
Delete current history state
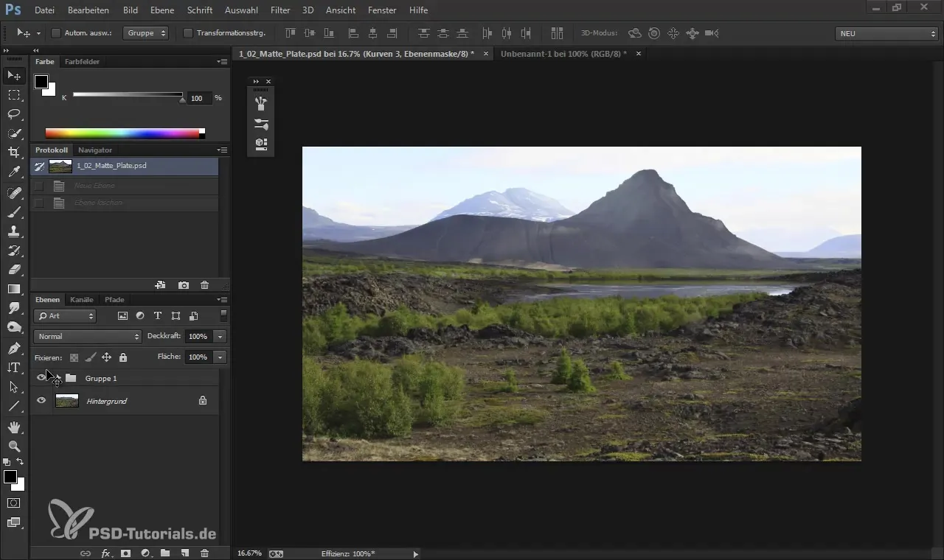click(205, 285)
